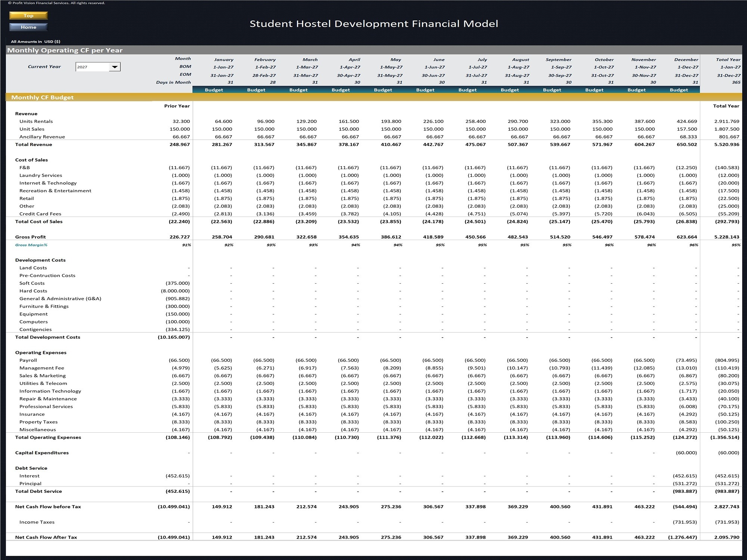Screen dimensions: 747x560
Task: Select the Ancillary Revenue row label
Action: (42, 137)
